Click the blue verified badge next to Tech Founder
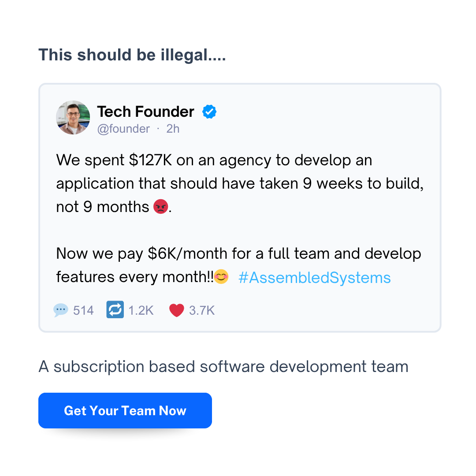Screen dimensions: 476x476 point(210,112)
